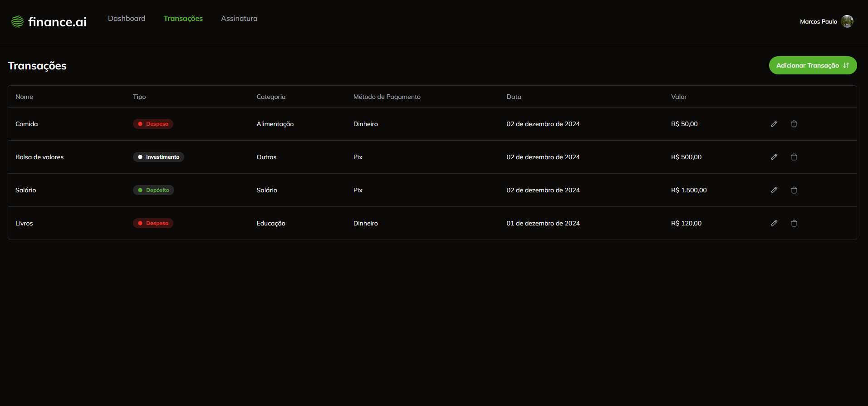Screen dimensions: 868x406
Task: Edit the Bolsa de valores transaction
Action: (774, 157)
